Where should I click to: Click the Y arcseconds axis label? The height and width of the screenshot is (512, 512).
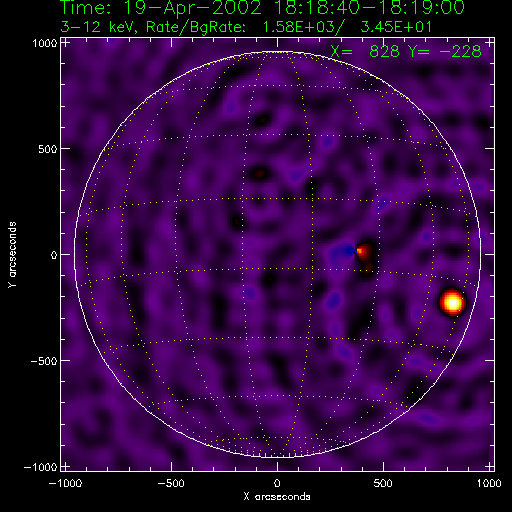[12, 255]
